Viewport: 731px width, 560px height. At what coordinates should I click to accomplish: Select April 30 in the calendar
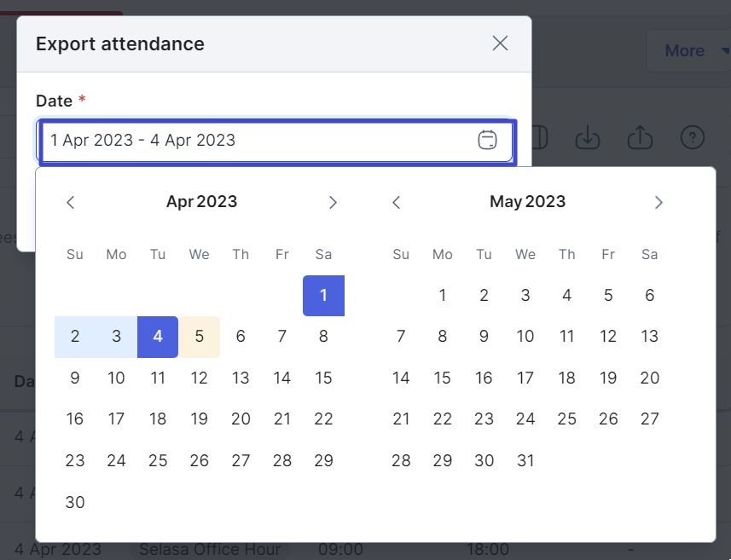point(74,502)
